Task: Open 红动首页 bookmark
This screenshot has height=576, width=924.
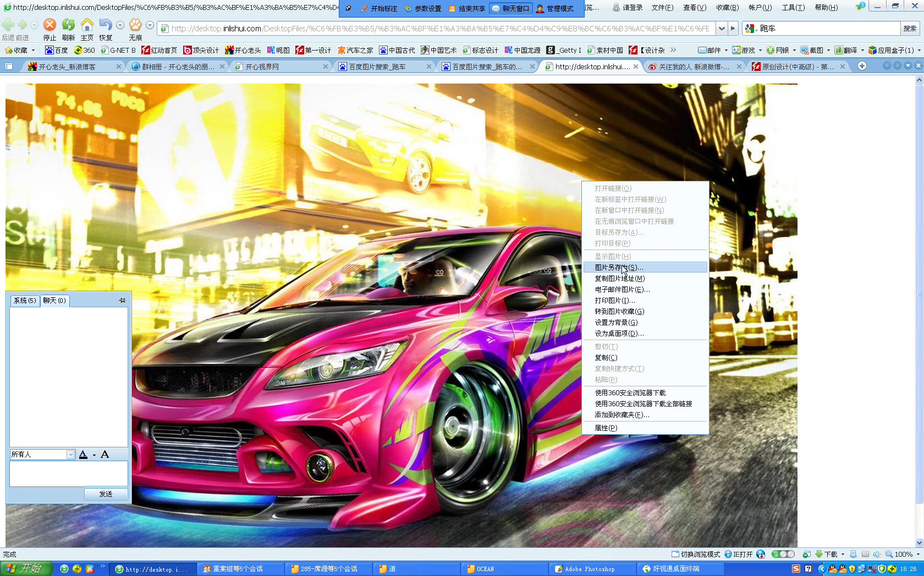Action: click(x=159, y=50)
